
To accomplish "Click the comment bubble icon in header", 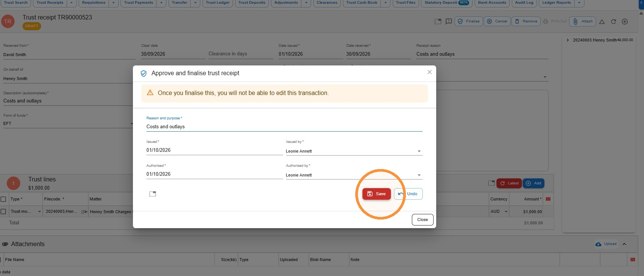I will coord(449,22).
